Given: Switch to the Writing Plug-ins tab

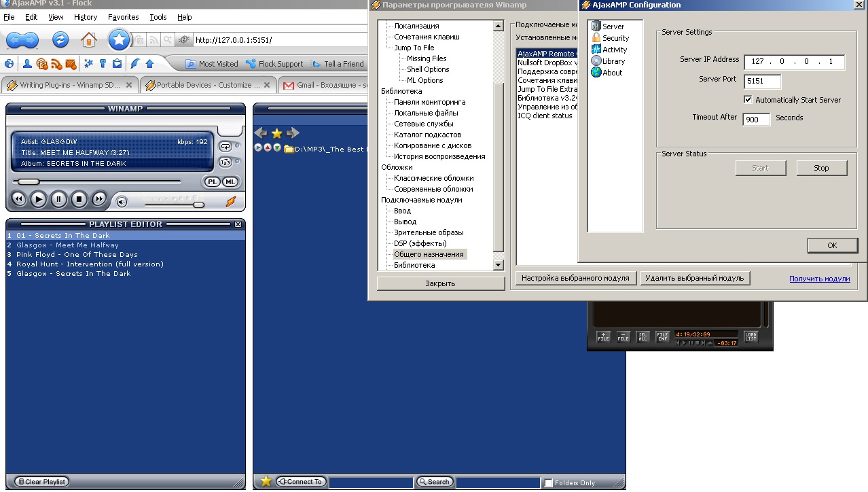Looking at the screenshot, I should 71,85.
